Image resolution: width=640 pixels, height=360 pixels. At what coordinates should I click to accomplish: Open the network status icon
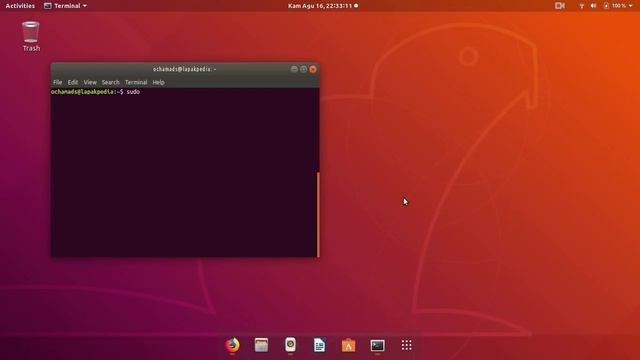(582, 6)
